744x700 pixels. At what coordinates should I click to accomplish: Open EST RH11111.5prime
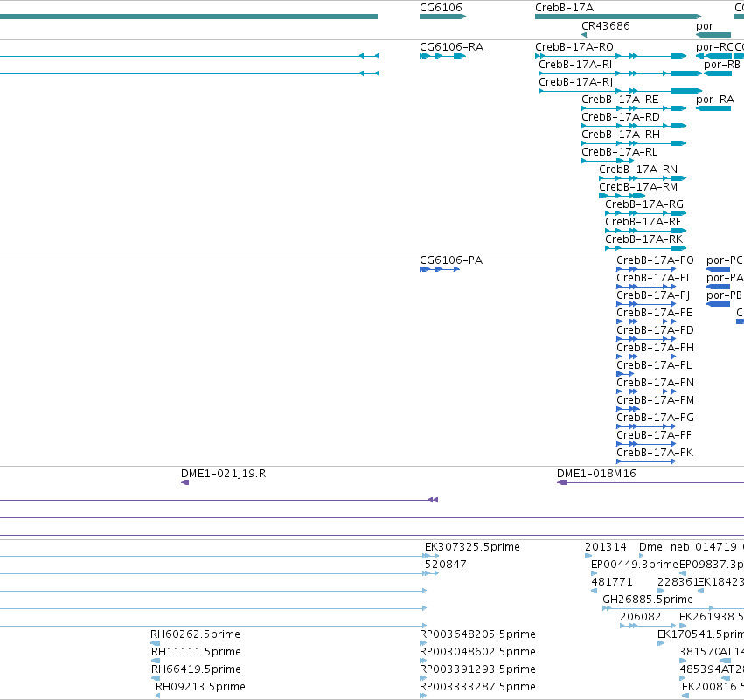(196, 652)
